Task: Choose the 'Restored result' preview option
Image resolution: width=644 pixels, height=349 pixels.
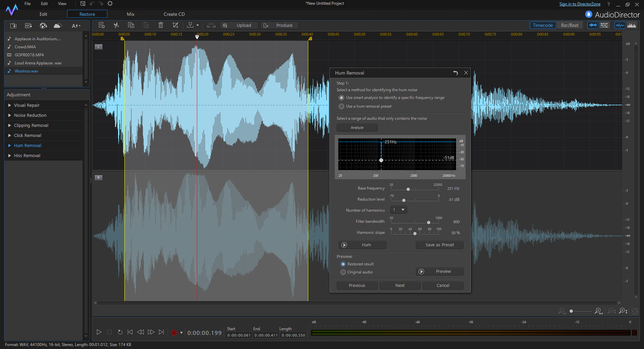Action: [x=343, y=264]
